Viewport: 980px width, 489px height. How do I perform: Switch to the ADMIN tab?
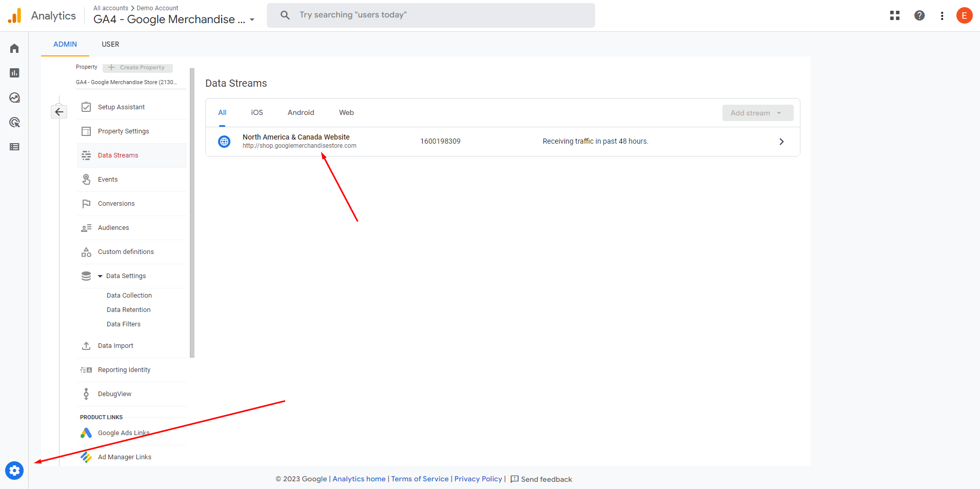[x=65, y=44]
